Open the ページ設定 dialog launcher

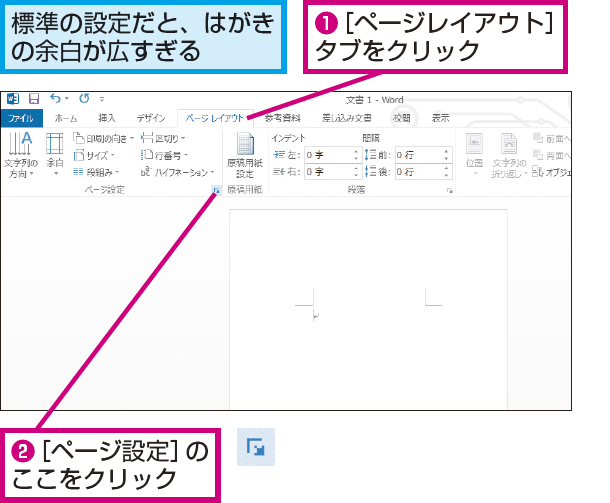click(216, 190)
